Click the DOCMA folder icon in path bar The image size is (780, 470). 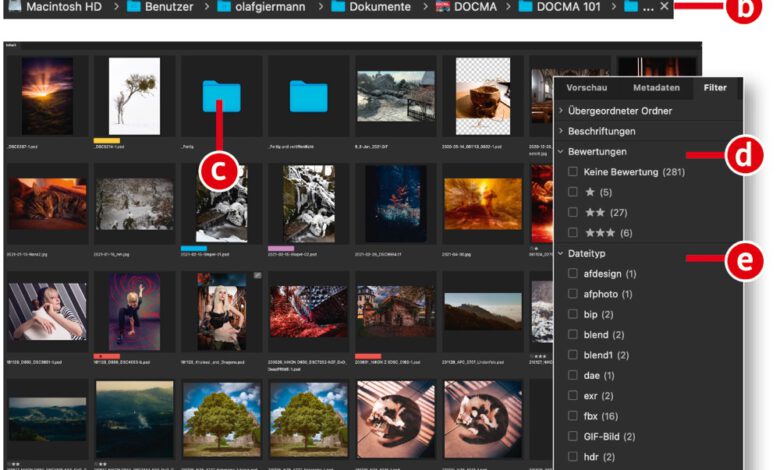[444, 7]
